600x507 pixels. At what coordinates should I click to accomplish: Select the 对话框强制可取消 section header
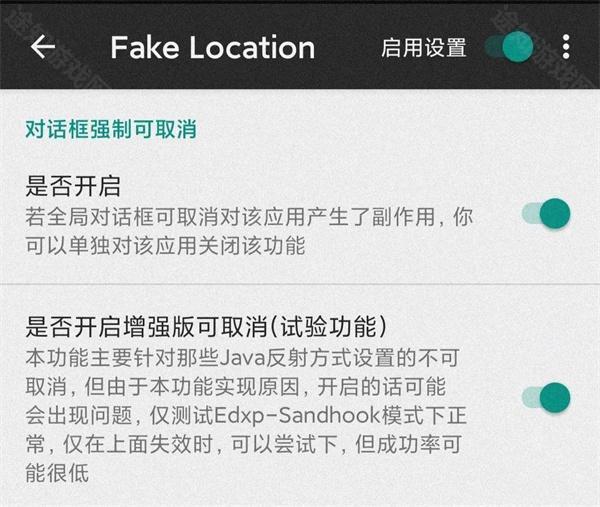(x=111, y=129)
